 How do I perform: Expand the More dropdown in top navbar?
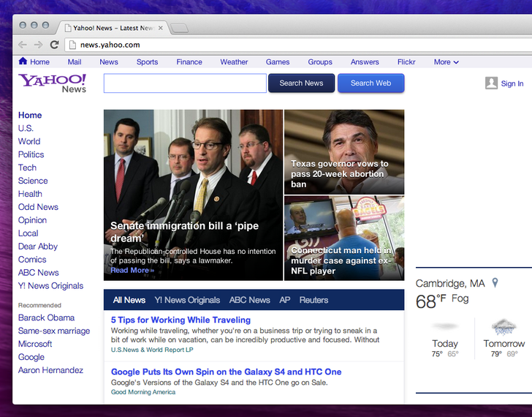[446, 62]
